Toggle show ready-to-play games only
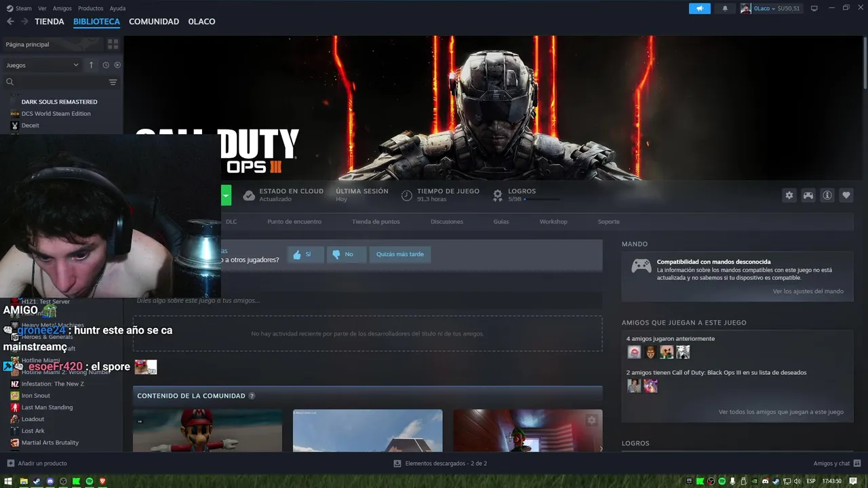Image resolution: width=868 pixels, height=488 pixels. (117, 65)
